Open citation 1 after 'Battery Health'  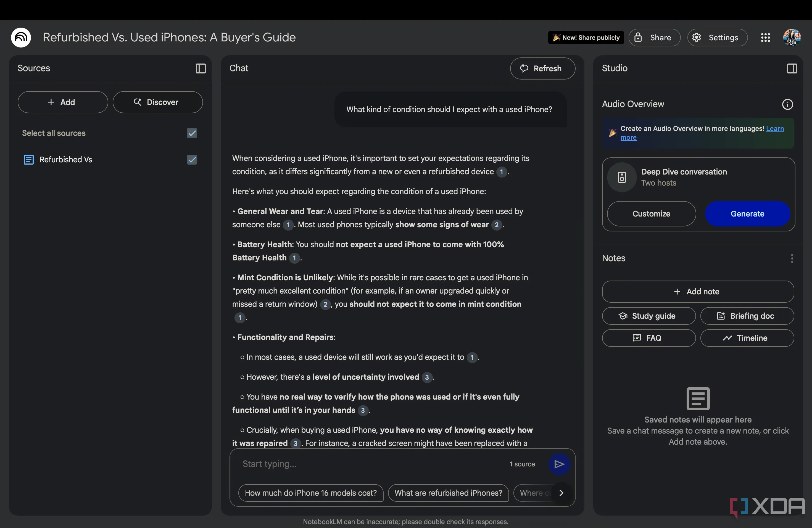pos(294,258)
